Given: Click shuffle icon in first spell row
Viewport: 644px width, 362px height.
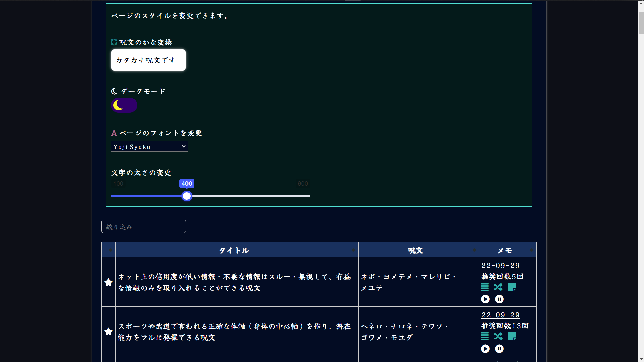Looking at the screenshot, I should (x=498, y=287).
